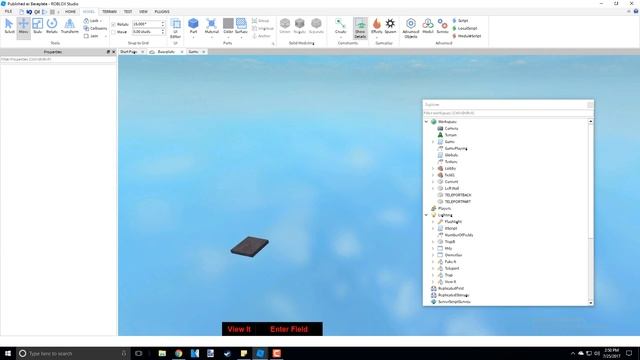This screenshot has width=640, height=360.
Task: Select Camera in Explorer tree
Action: click(451, 128)
